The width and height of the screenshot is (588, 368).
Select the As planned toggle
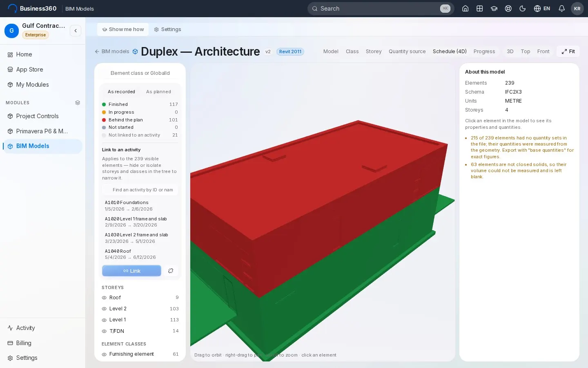pos(158,92)
